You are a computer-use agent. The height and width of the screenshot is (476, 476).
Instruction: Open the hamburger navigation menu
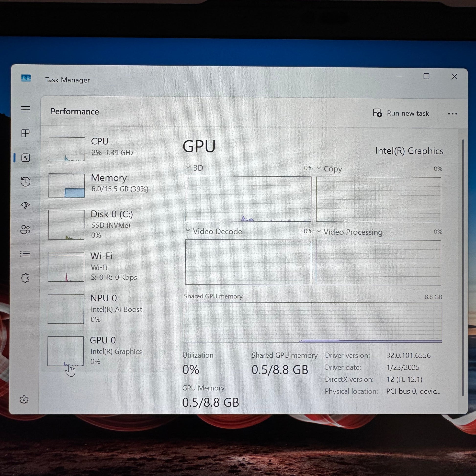pos(26,109)
